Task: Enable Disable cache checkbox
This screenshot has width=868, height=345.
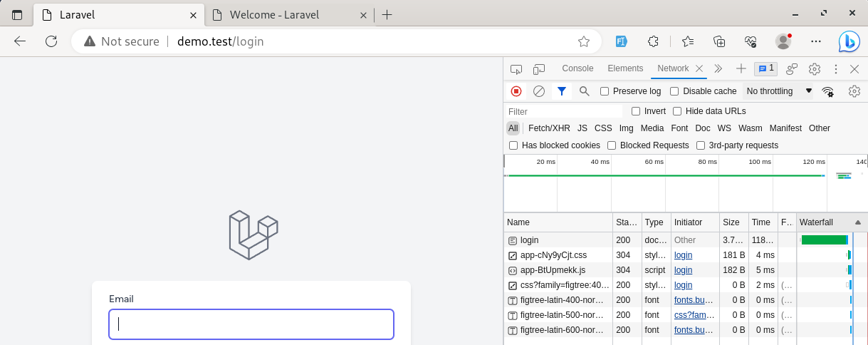Action: click(x=674, y=91)
